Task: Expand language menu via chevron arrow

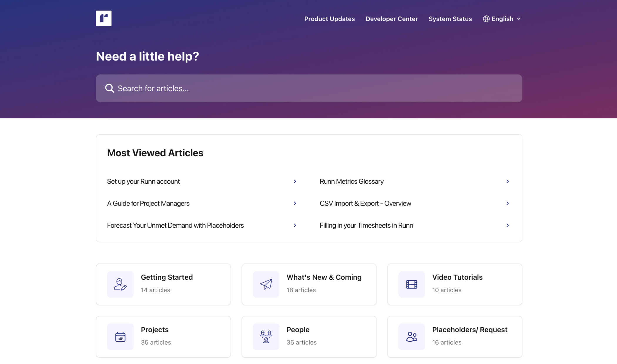Action: tap(519, 19)
